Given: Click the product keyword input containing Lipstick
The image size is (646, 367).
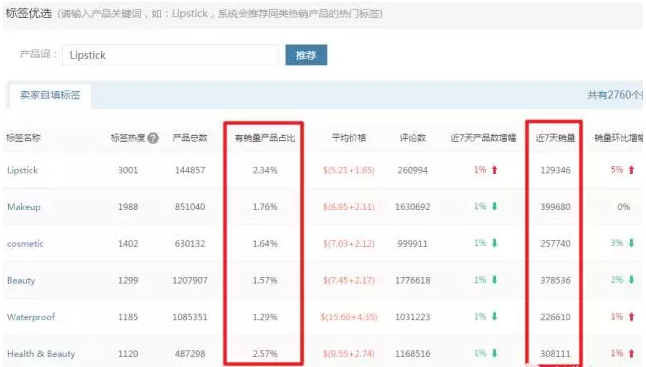Looking at the screenshot, I should pos(171,55).
